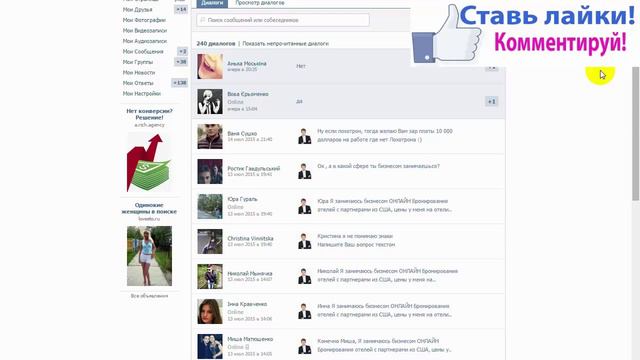Click the page vertical scrollbar thumb
Image resolution: width=640 pixels, height=360 pixels.
(x=636, y=133)
